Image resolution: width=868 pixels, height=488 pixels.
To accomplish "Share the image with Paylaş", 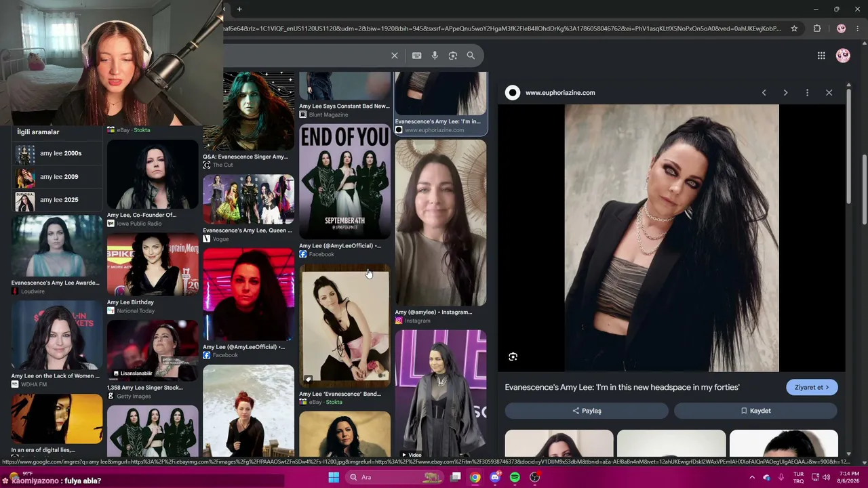I will click(587, 411).
